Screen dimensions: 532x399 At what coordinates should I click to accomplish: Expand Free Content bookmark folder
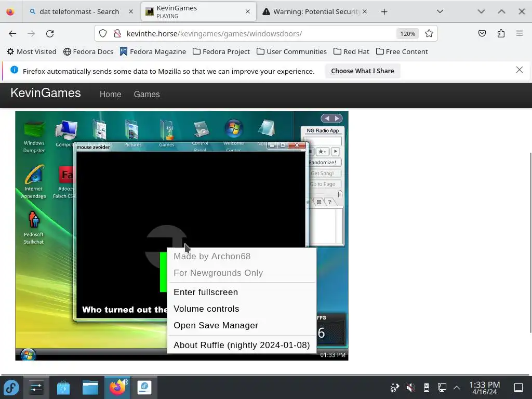pyautogui.click(x=402, y=51)
